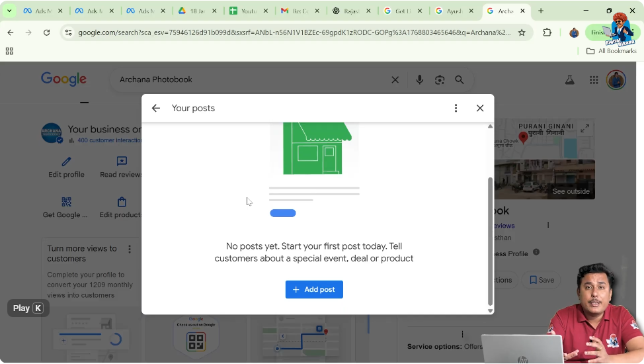Switch to the Rajasthan ChatGPT tab
Screen dimensions: 644x364
click(x=350, y=11)
